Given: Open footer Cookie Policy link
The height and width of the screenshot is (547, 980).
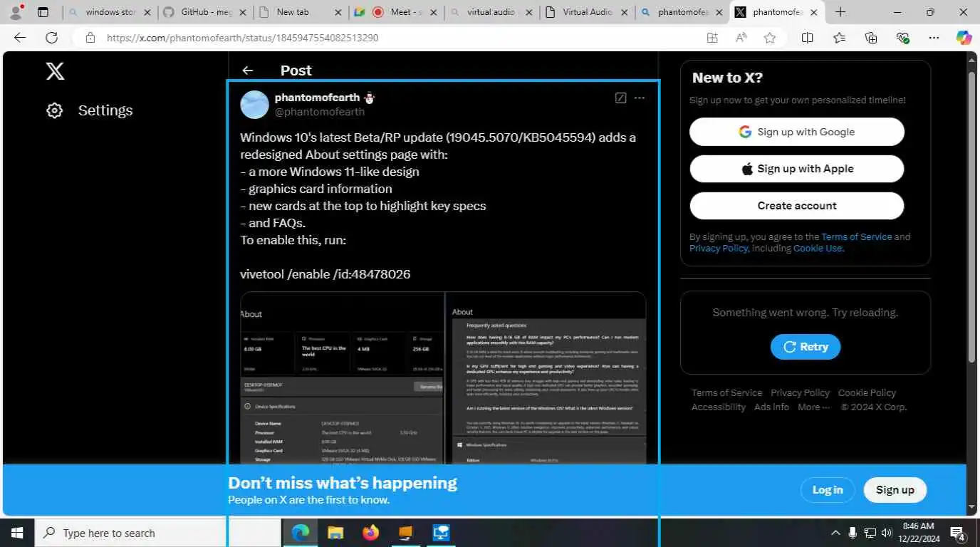Looking at the screenshot, I should [867, 392].
